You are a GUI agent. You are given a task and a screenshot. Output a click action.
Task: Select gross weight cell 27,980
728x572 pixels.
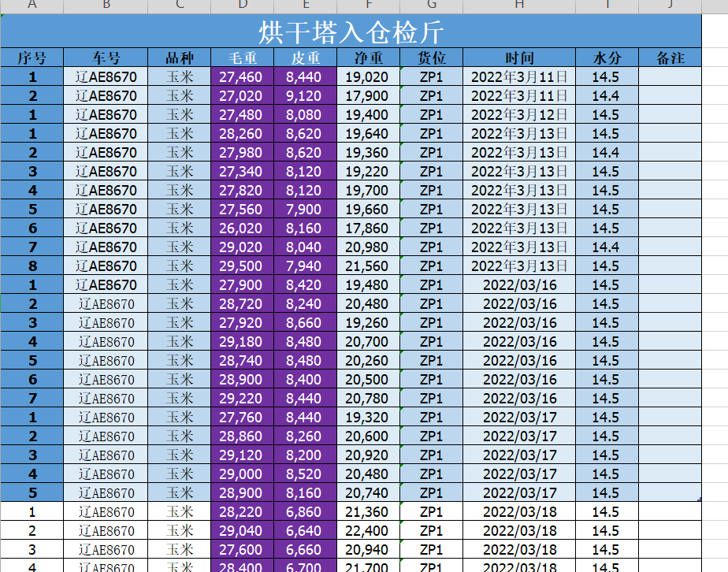(243, 152)
